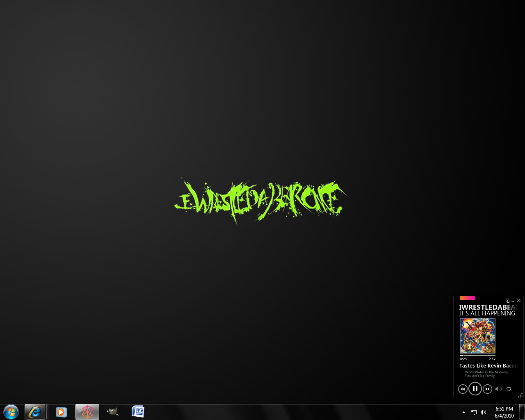Open GIMP from the taskbar

pyautogui.click(x=112, y=412)
